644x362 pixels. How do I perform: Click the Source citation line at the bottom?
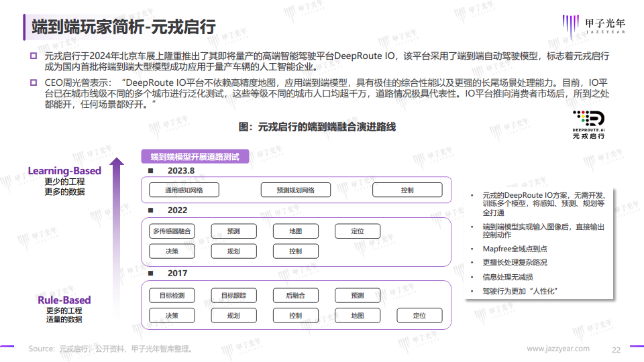111,349
